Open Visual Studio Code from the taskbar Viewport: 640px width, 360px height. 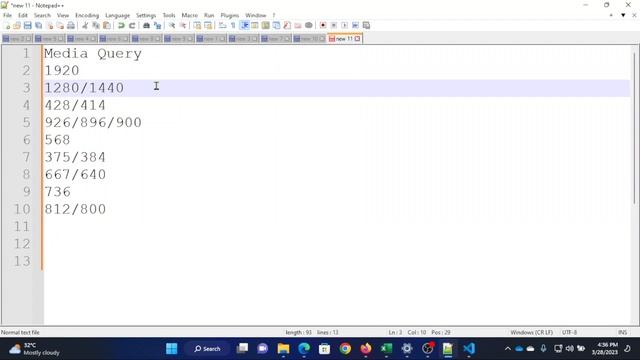coord(469,349)
